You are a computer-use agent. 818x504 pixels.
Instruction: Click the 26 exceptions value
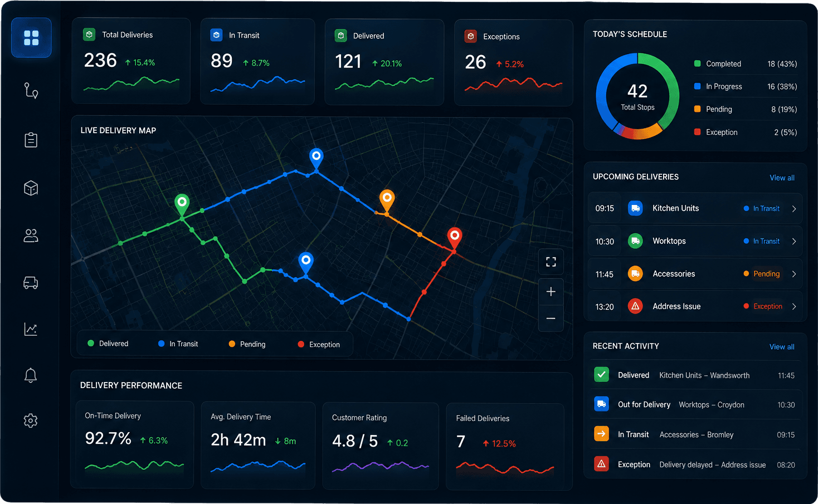coord(475,62)
